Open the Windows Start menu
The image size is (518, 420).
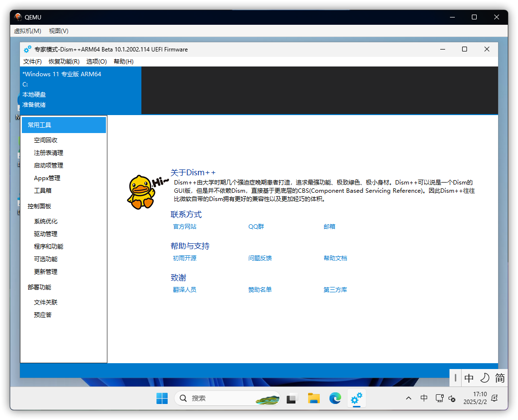[162, 398]
